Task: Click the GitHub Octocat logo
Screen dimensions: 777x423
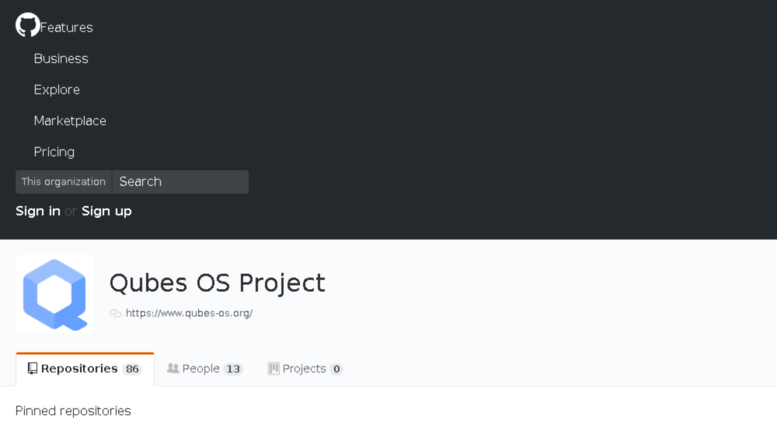Action: (27, 25)
